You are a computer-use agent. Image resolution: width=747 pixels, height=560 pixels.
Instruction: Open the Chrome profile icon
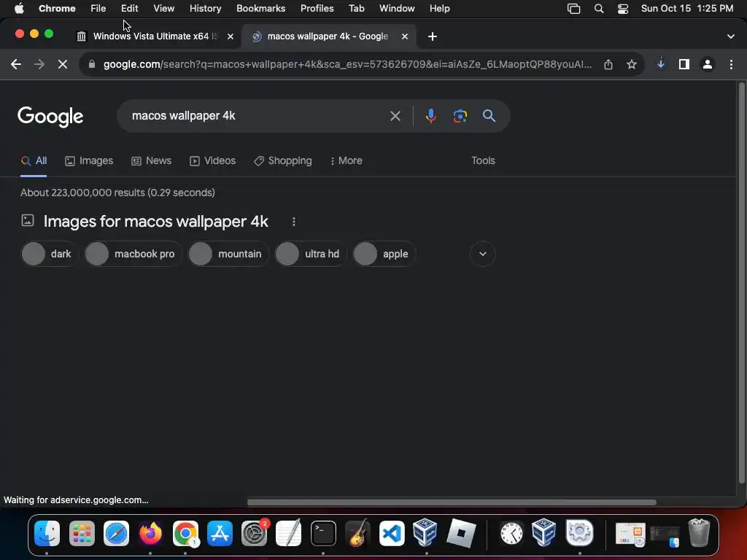click(708, 64)
